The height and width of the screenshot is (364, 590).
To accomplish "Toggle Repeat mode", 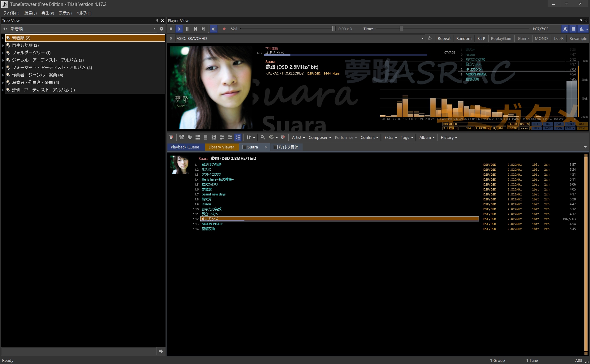I will (x=444, y=38).
